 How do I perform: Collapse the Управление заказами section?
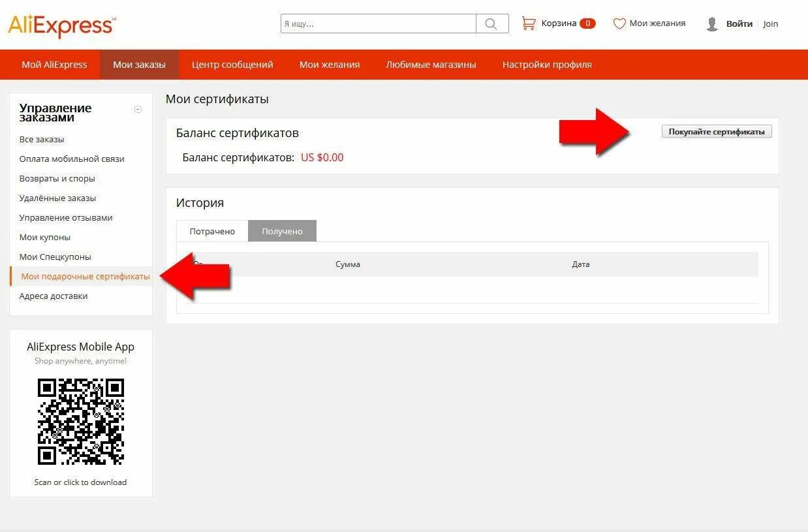click(138, 110)
